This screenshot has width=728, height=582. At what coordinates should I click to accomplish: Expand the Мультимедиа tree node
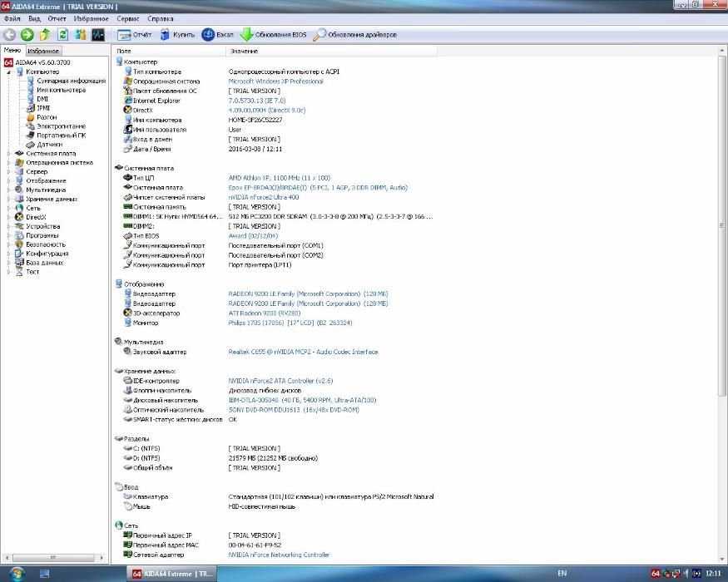[x=8, y=190]
